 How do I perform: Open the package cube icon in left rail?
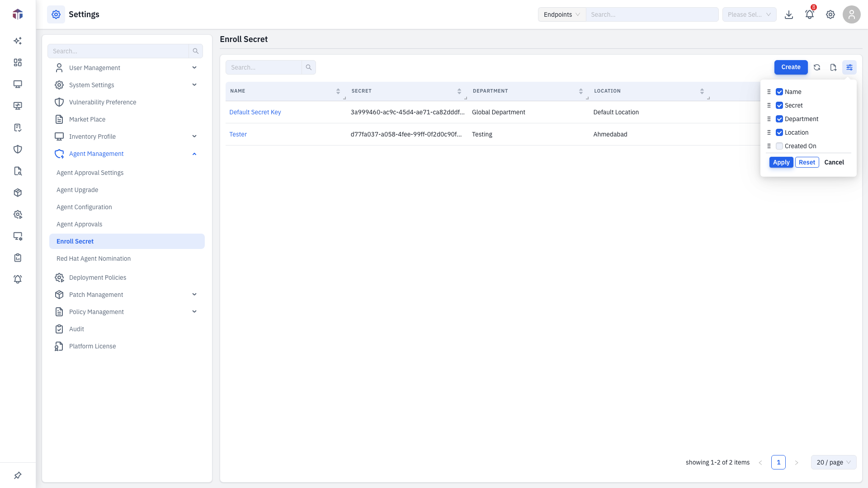18,193
